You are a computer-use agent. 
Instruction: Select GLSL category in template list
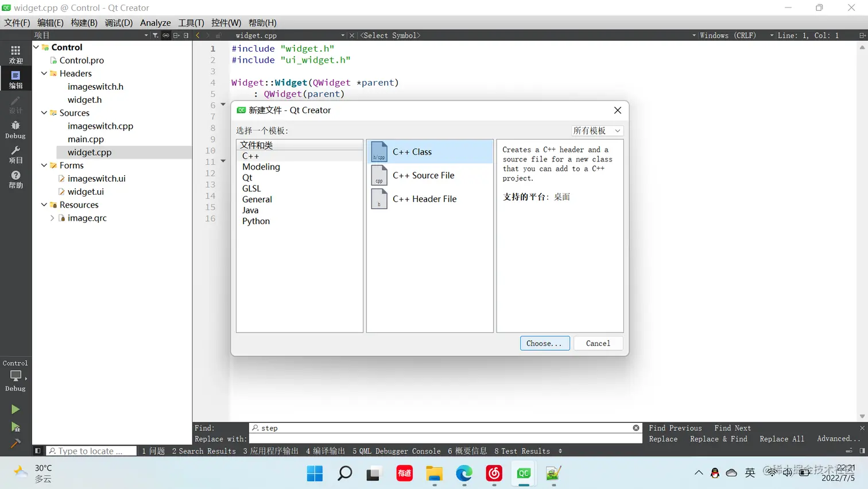[x=251, y=188]
